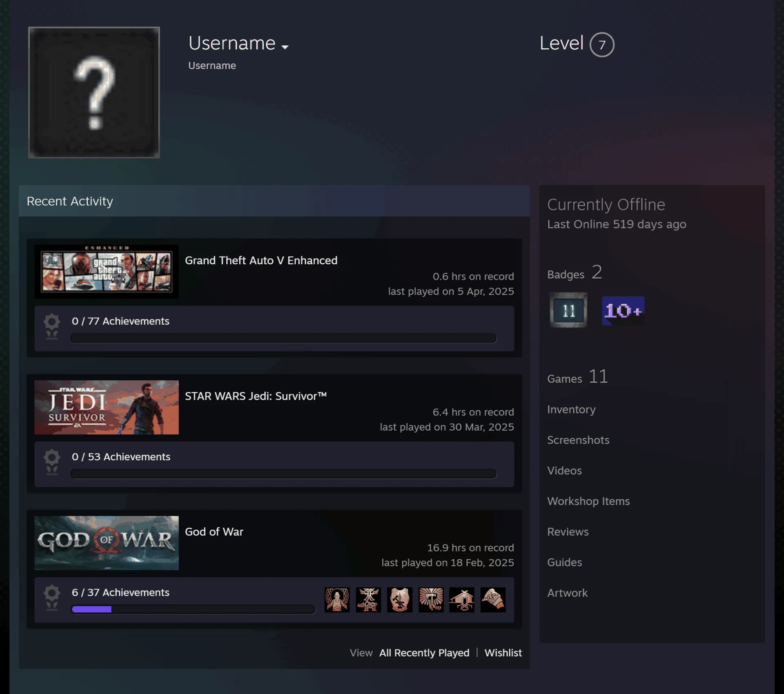
Task: Open the third God of War achievement icon
Action: point(399,600)
